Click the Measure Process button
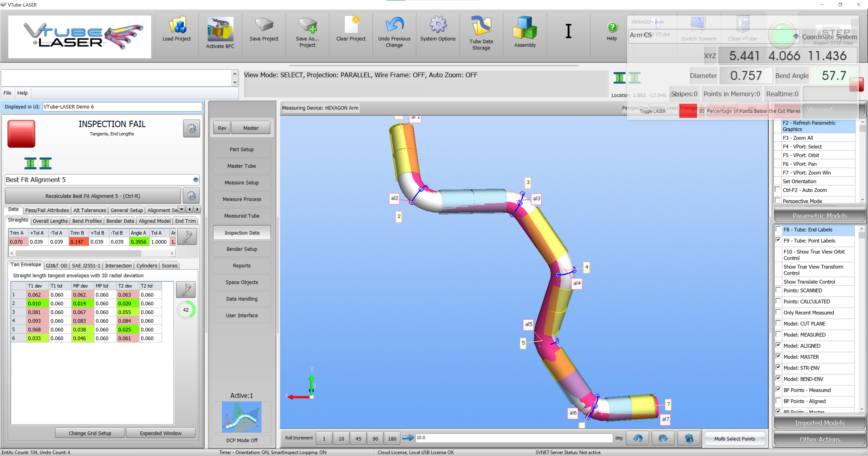 (x=242, y=199)
